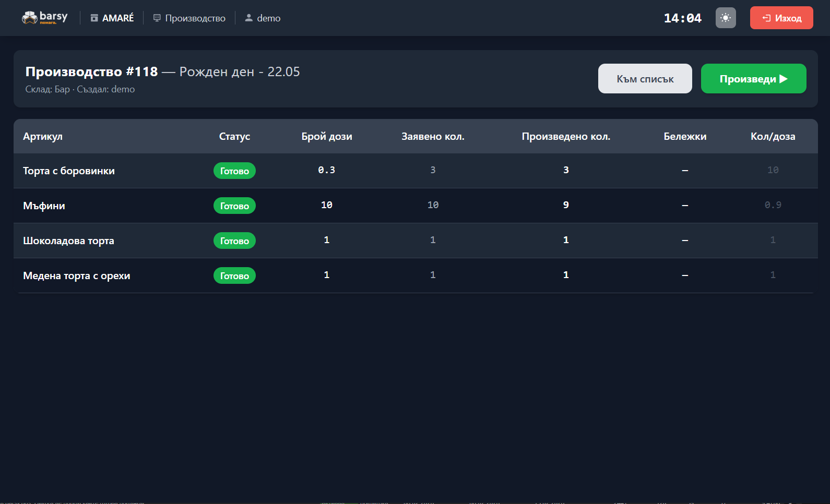830x504 pixels.
Task: Click Готово badge for Мъфини
Action: coord(234,206)
